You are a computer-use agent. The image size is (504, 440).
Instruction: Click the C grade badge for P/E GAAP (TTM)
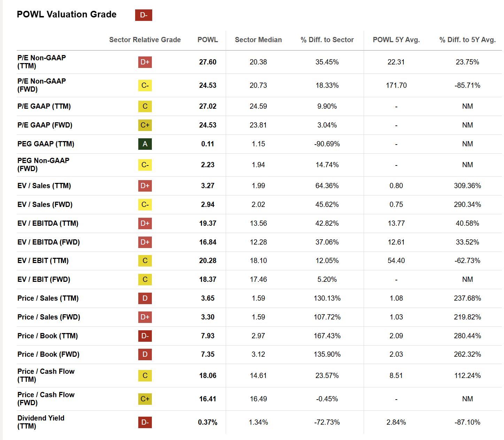[x=145, y=106]
